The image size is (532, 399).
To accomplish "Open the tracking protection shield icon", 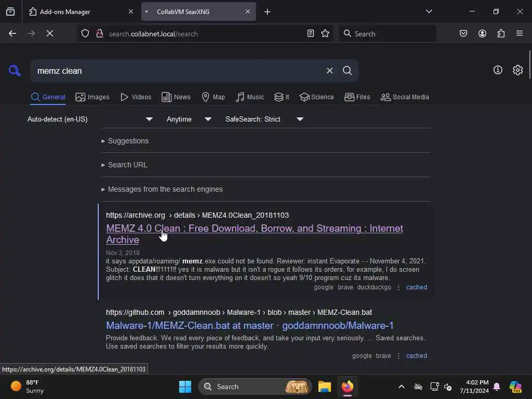I will coord(85,33).
